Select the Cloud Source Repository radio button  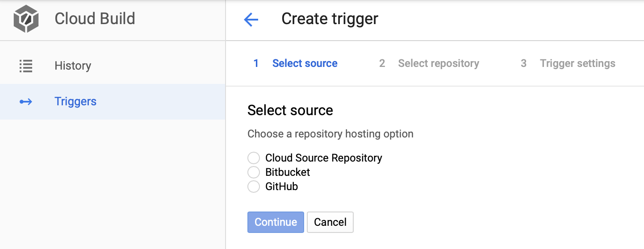point(254,158)
